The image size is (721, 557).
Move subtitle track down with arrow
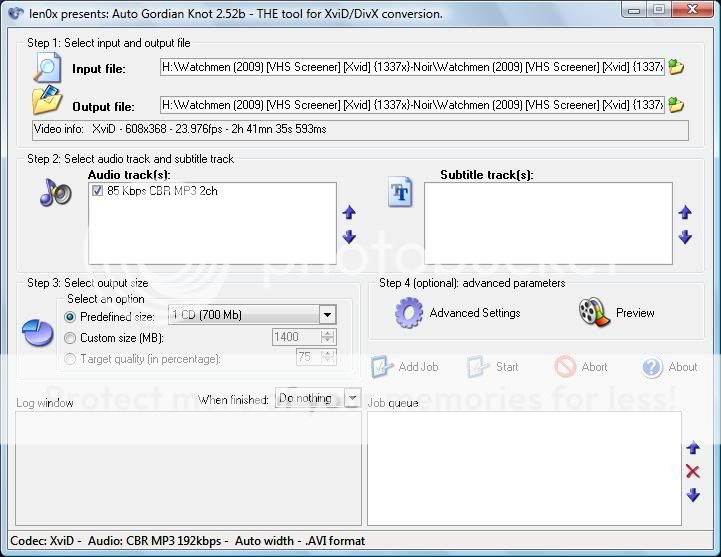point(685,237)
